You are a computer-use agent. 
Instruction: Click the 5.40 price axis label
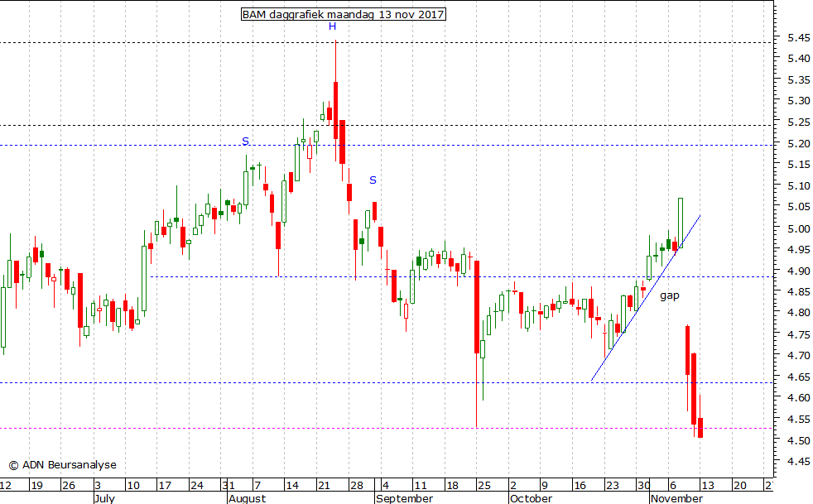[x=798, y=59]
